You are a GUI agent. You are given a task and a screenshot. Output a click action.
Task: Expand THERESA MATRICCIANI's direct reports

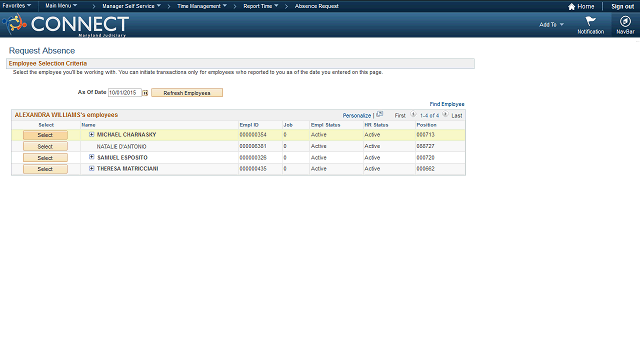pos(91,168)
